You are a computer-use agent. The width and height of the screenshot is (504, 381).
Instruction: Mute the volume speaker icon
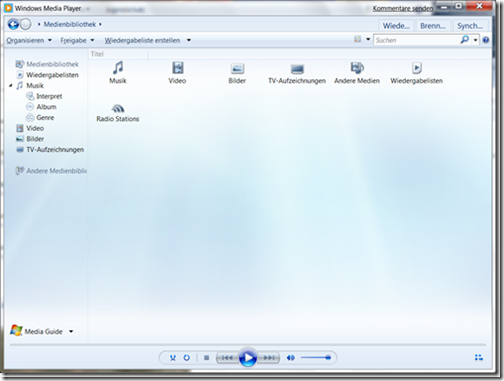click(x=291, y=358)
